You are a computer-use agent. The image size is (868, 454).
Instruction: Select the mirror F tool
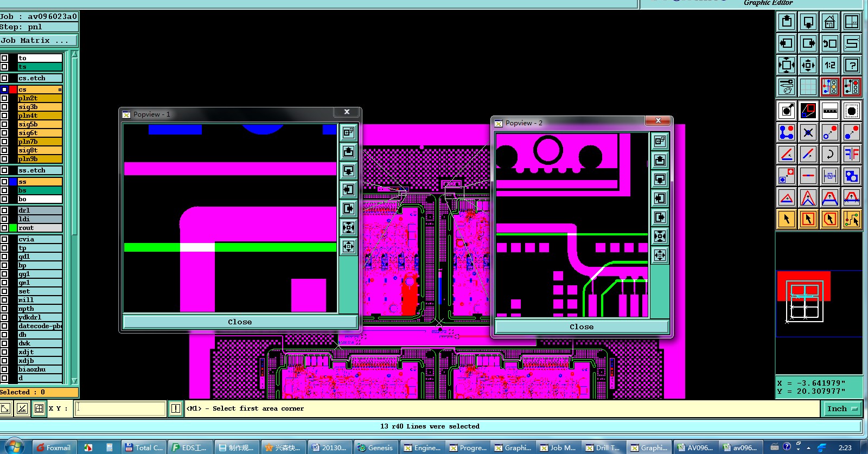852,154
